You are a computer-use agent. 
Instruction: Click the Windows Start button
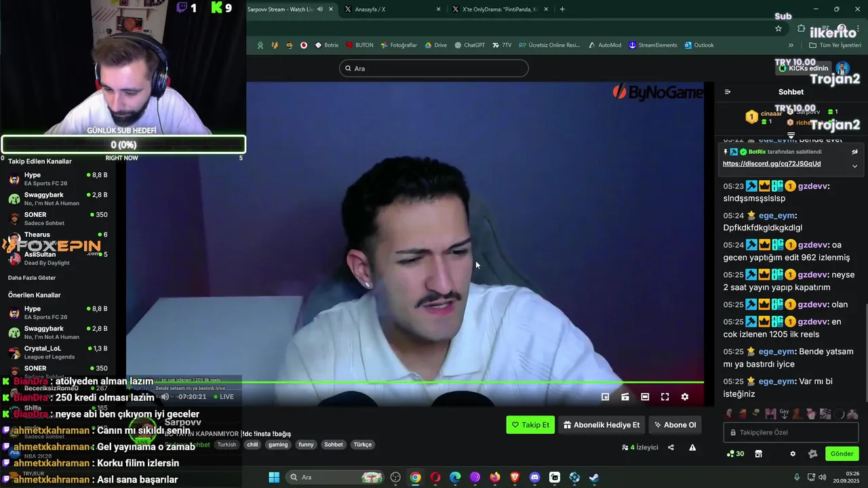274,477
